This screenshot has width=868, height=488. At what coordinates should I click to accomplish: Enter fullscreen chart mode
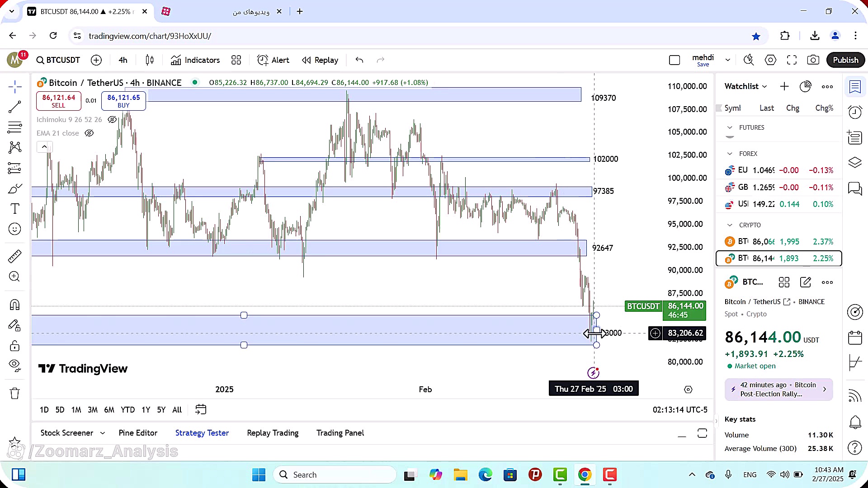point(792,60)
